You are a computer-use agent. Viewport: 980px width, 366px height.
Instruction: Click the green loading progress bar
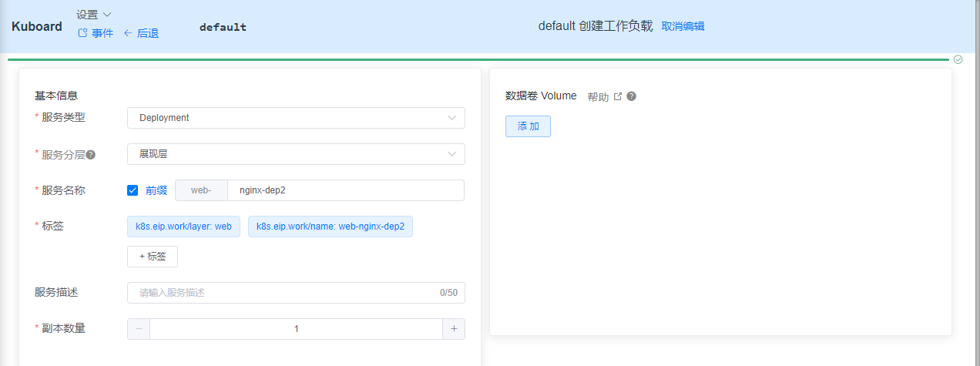tap(478, 59)
